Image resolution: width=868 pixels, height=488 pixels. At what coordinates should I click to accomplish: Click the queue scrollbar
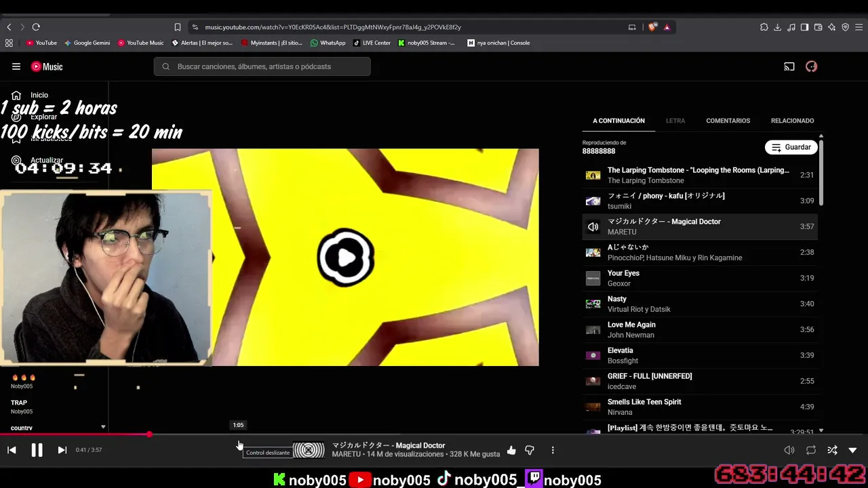click(x=821, y=172)
